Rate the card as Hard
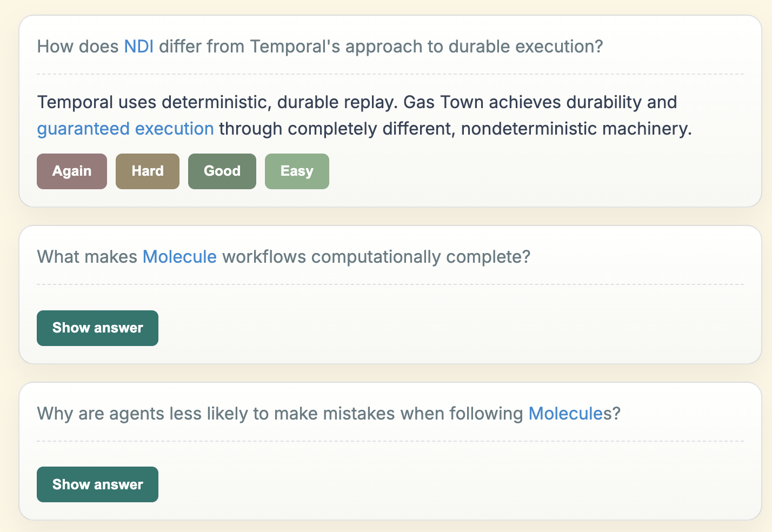772x532 pixels. [x=148, y=171]
